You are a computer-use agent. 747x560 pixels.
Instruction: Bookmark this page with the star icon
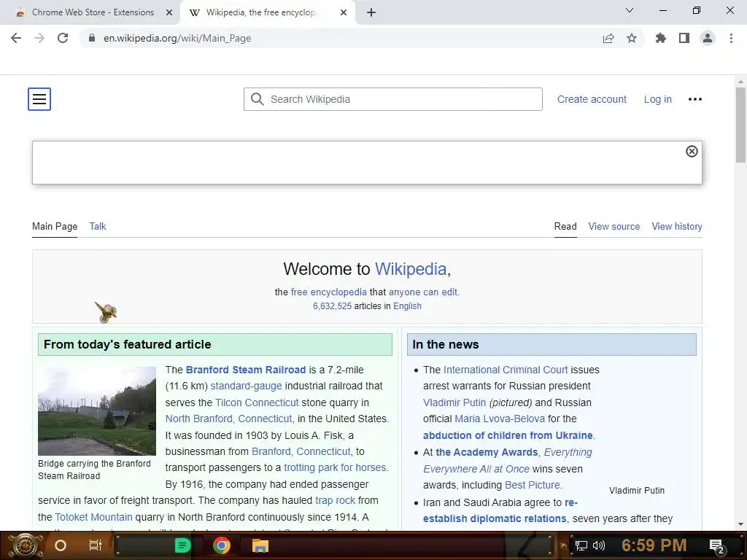[632, 38]
